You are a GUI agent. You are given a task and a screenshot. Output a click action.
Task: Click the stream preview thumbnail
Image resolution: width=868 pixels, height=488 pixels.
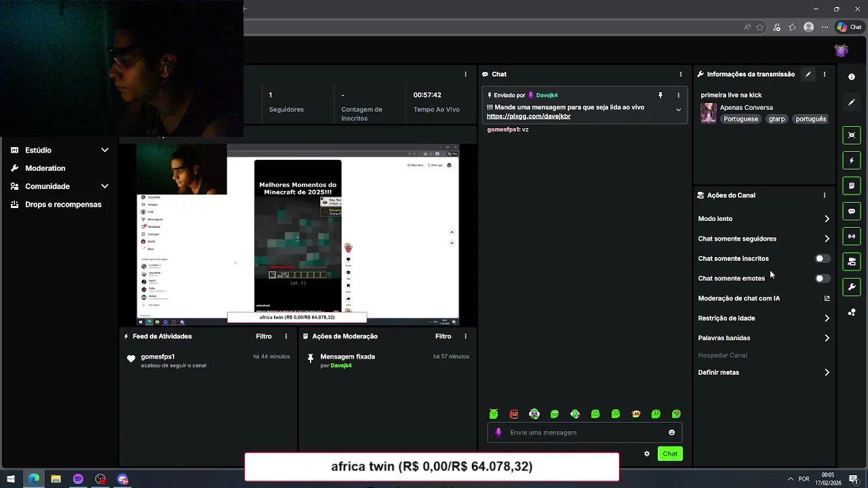tap(298, 235)
